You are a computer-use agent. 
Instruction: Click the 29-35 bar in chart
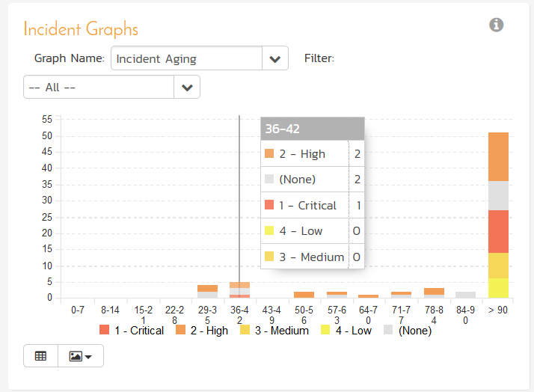tap(207, 291)
